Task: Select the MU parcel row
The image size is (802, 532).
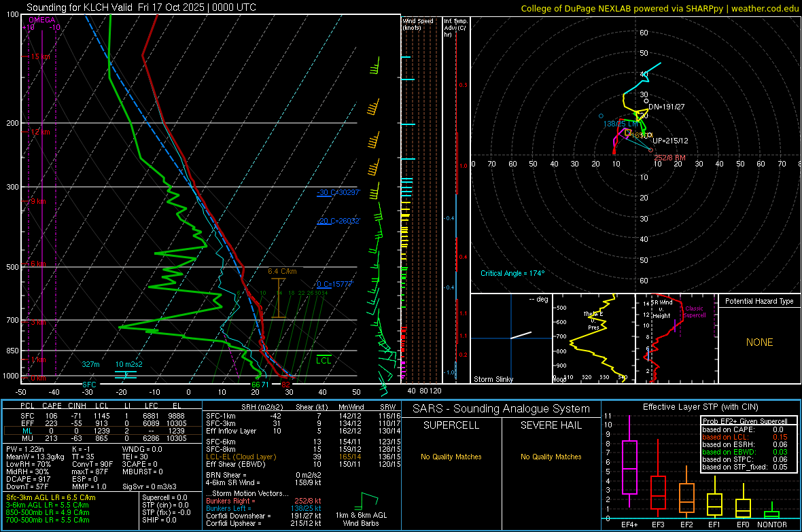Action: point(103,438)
